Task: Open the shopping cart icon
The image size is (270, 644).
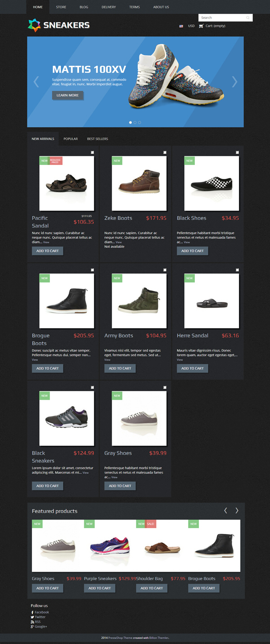Action: click(201, 26)
